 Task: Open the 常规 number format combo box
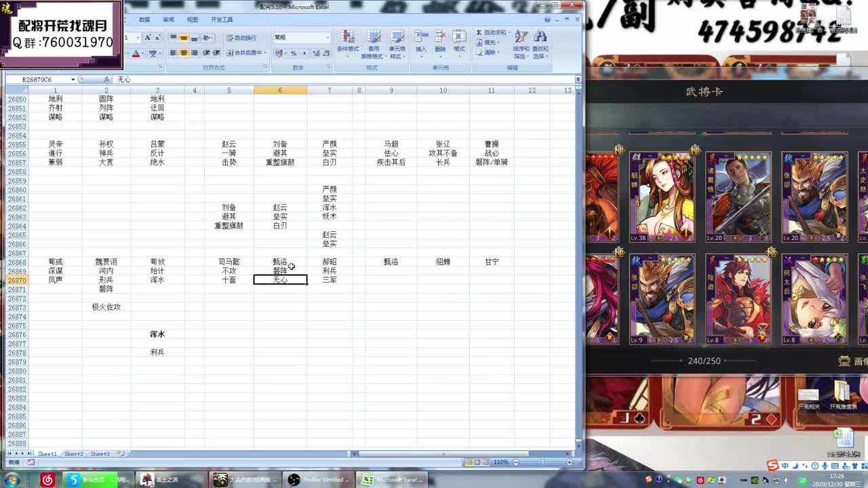click(x=302, y=38)
